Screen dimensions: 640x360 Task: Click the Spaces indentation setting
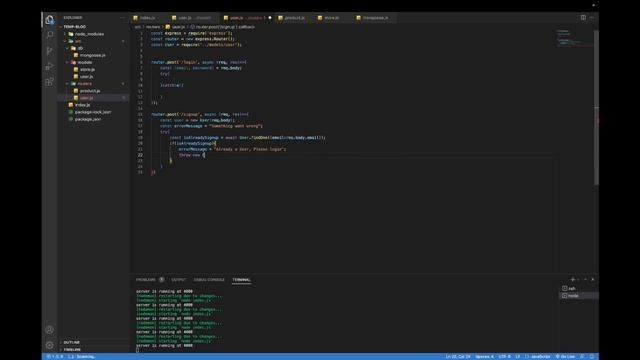pos(484,356)
